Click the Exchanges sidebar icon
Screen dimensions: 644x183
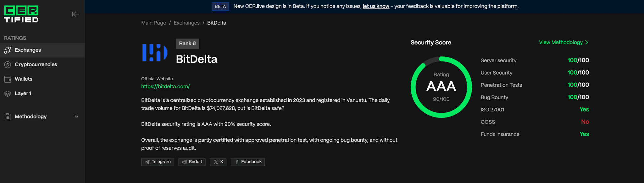coord(8,50)
